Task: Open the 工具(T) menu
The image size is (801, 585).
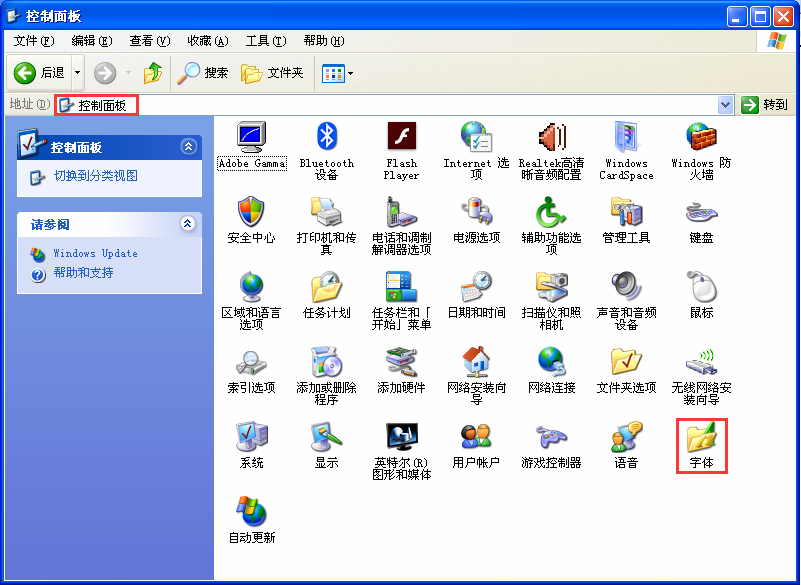Action: click(266, 41)
